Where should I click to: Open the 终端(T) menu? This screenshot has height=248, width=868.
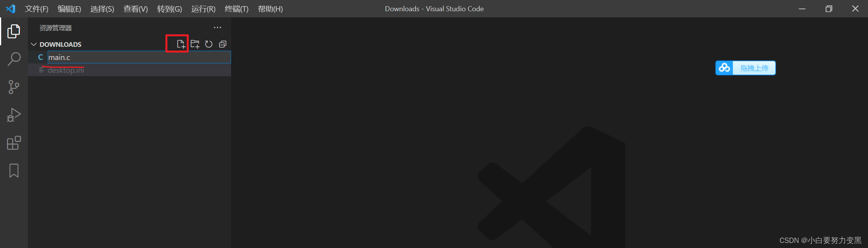click(236, 9)
